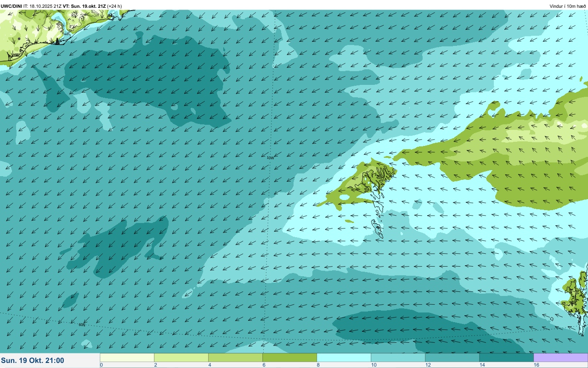
Task: Choose the purple 16+ legend swatch
Action: 561,357
